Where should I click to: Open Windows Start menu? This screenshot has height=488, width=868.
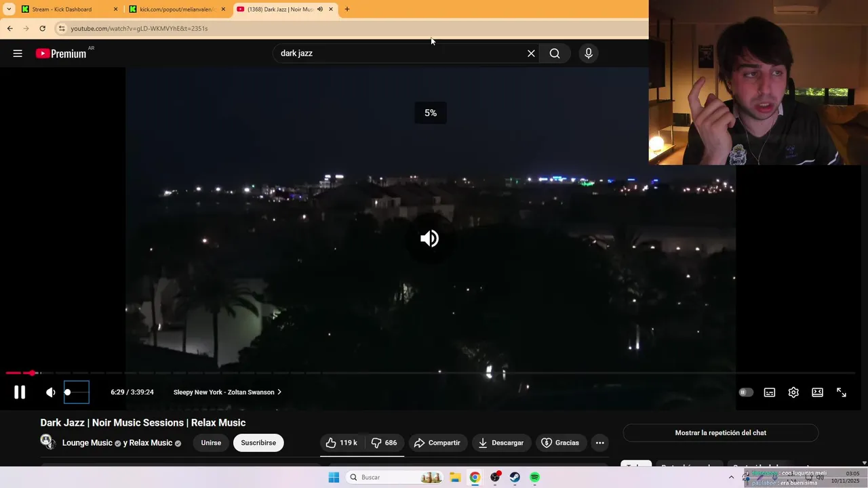pos(334,477)
